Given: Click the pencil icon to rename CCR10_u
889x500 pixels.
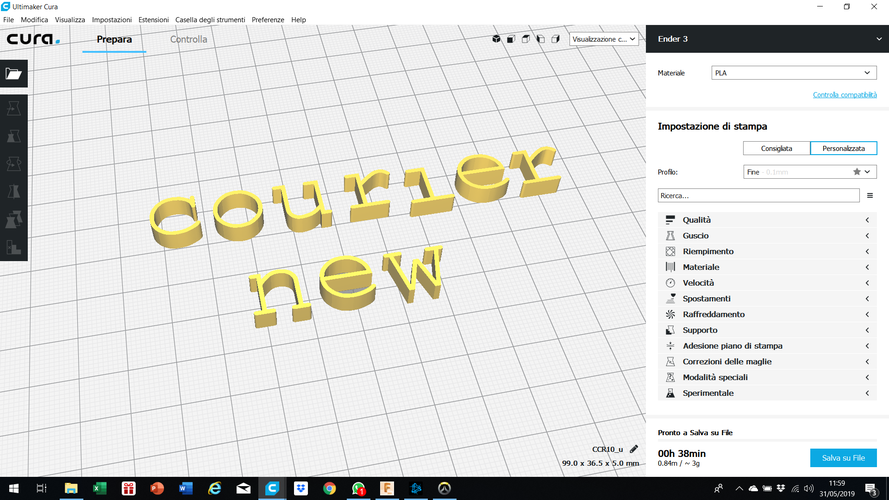Looking at the screenshot, I should (634, 449).
